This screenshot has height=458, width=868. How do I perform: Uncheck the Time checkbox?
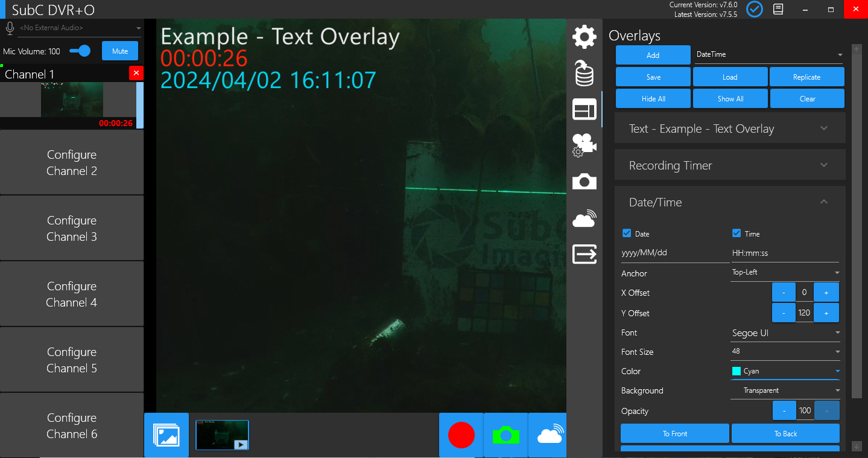click(x=737, y=234)
